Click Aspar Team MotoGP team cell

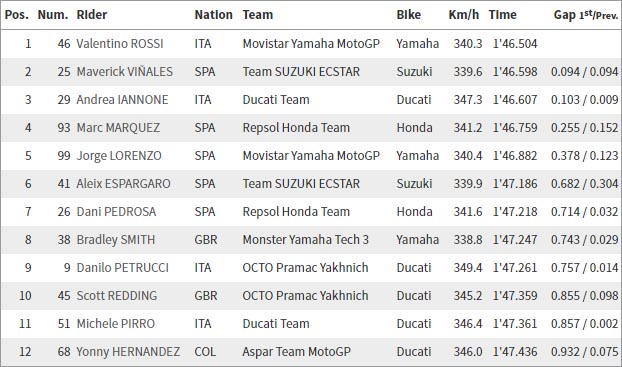297,352
